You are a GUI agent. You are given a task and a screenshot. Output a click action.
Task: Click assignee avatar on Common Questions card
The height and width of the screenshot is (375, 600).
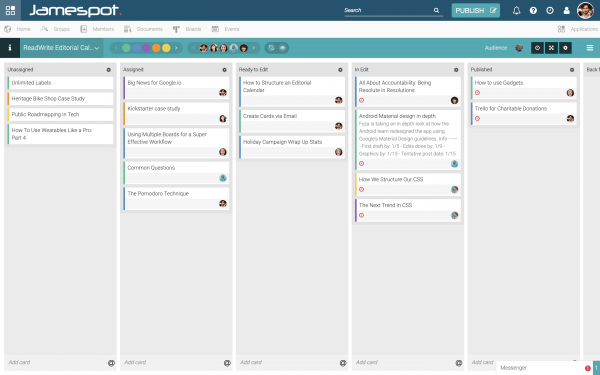(223, 178)
